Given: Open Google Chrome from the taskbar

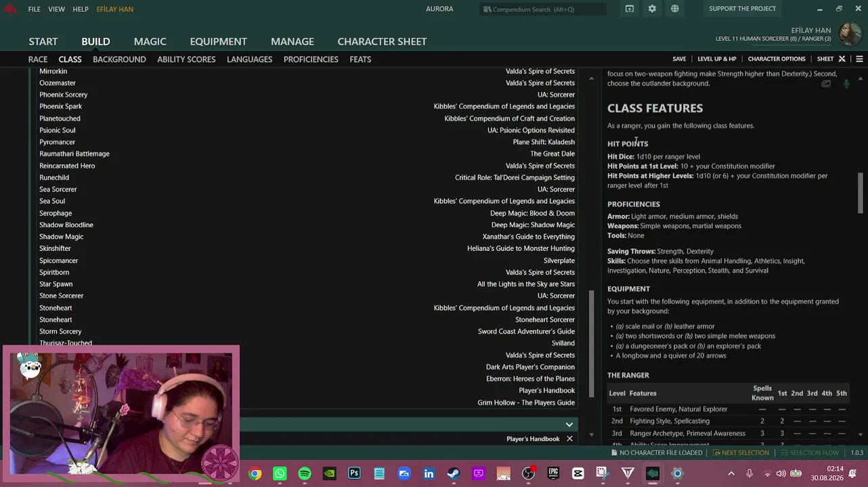Looking at the screenshot, I should [255, 474].
